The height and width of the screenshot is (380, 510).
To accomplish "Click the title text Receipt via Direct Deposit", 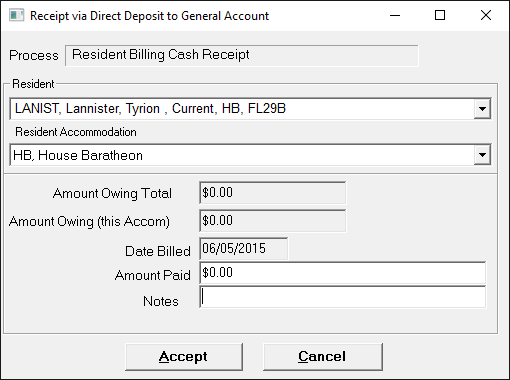I will coord(150,16).
